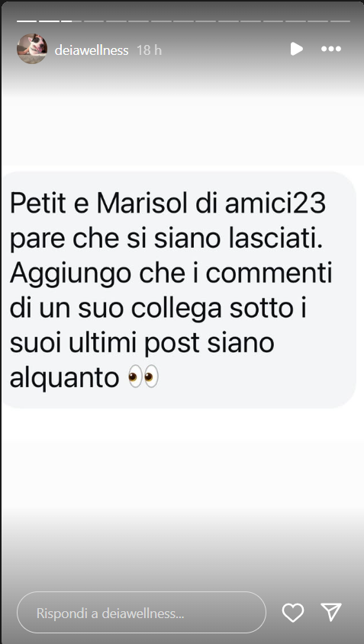Jump to the fifth story progress segment
This screenshot has width=364, height=644.
coord(117,21)
